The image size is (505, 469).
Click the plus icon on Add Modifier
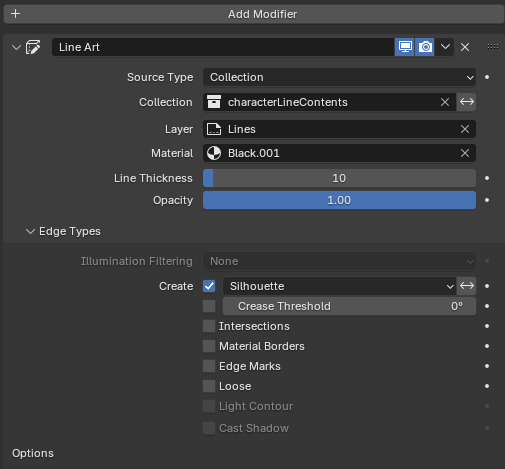coord(15,14)
